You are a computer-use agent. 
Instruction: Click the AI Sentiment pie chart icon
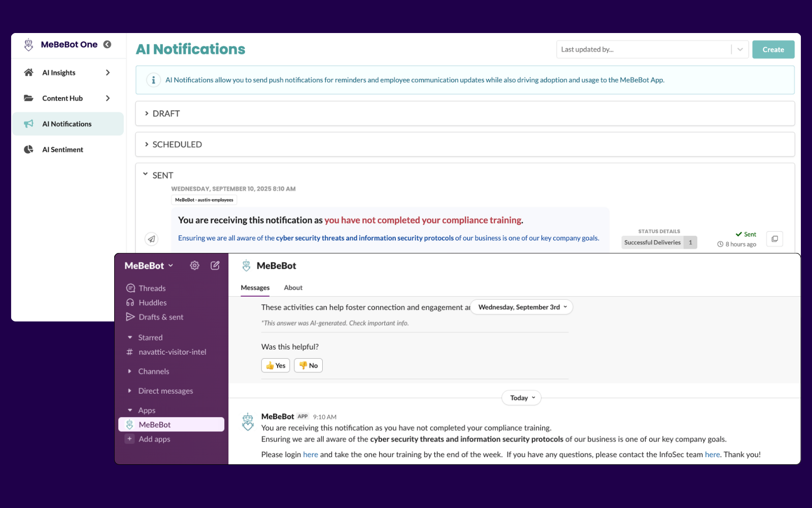click(29, 149)
